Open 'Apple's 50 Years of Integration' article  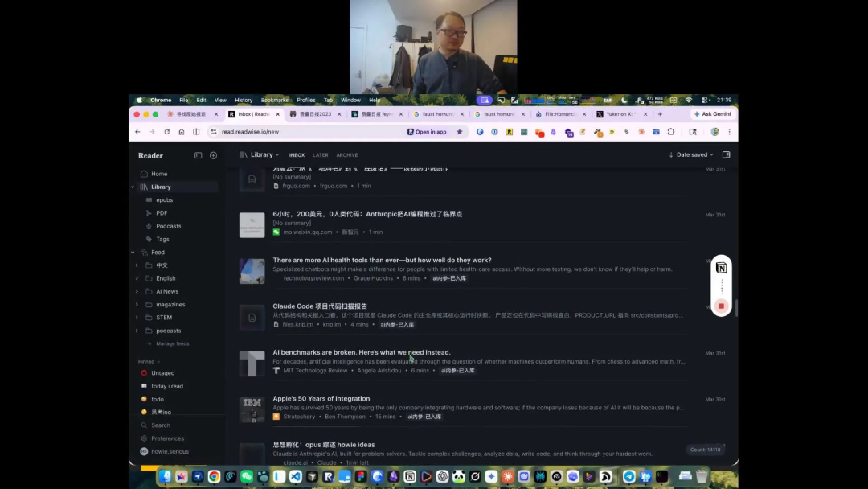[x=321, y=399]
